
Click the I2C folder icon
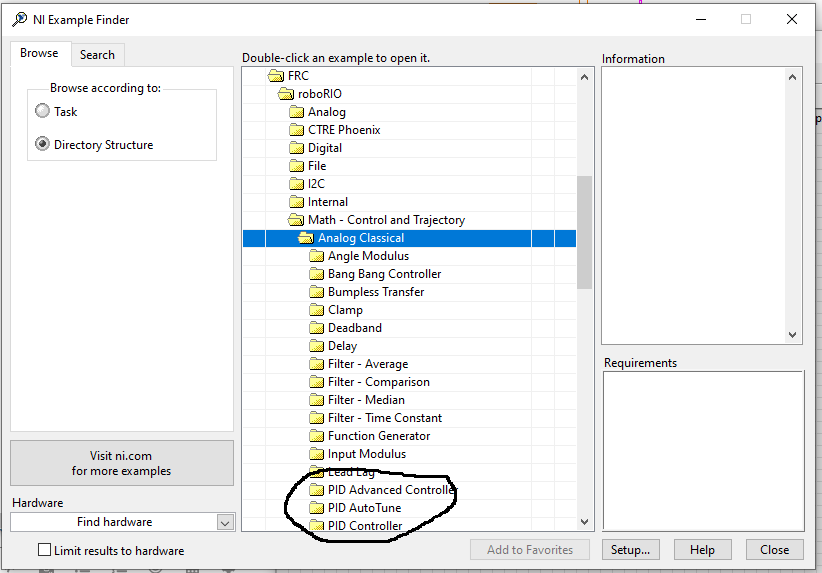point(296,184)
